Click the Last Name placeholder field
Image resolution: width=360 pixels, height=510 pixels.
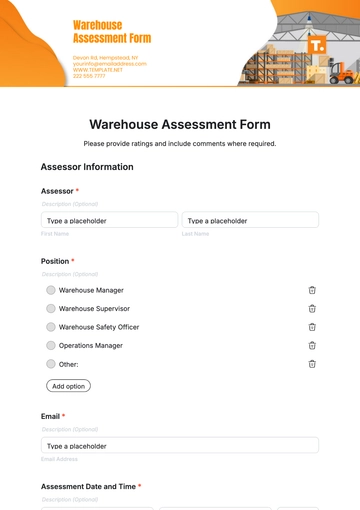[x=250, y=220]
